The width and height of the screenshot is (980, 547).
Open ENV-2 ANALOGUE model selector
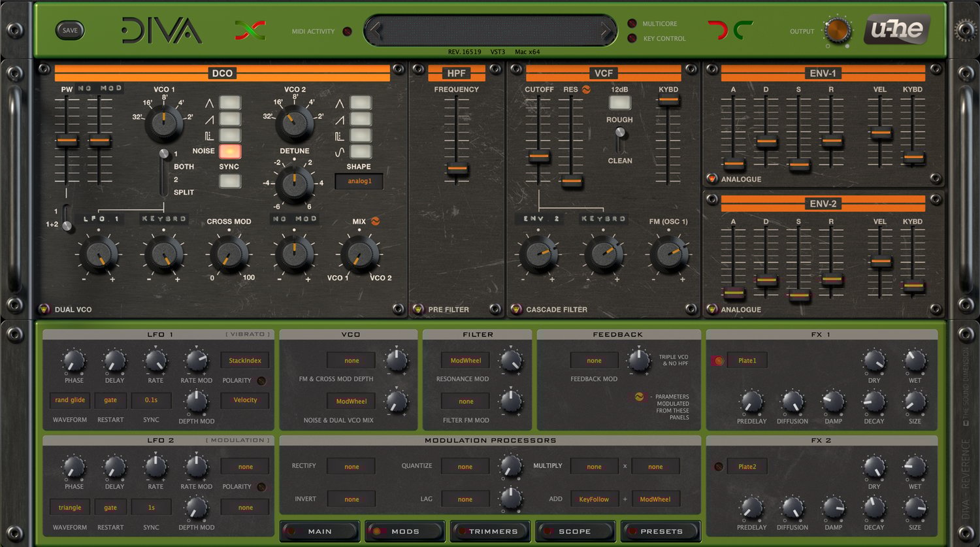712,309
